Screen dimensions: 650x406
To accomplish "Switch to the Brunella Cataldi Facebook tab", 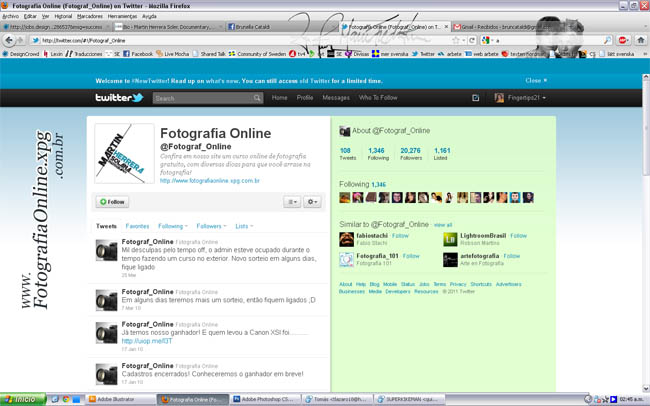I will coord(281,27).
